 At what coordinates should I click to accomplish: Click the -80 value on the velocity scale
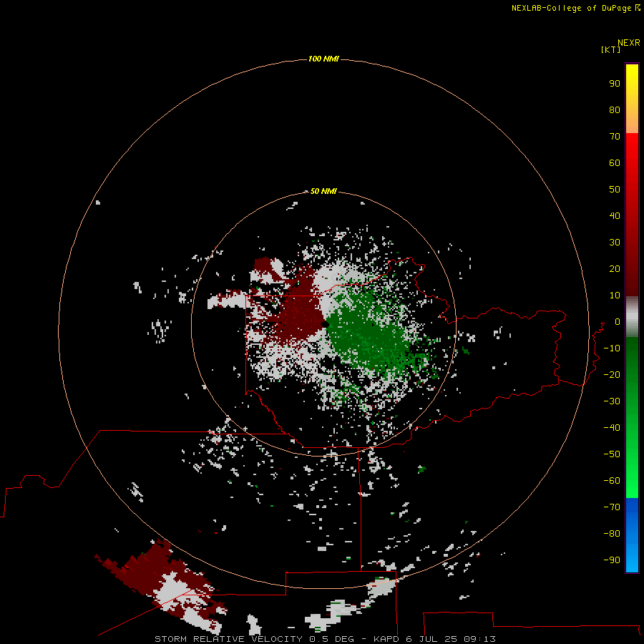(x=612, y=534)
